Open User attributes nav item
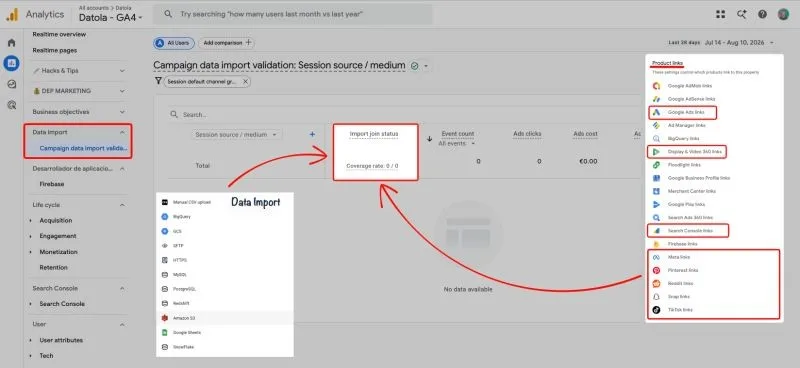The width and height of the screenshot is (800, 368). (61, 340)
